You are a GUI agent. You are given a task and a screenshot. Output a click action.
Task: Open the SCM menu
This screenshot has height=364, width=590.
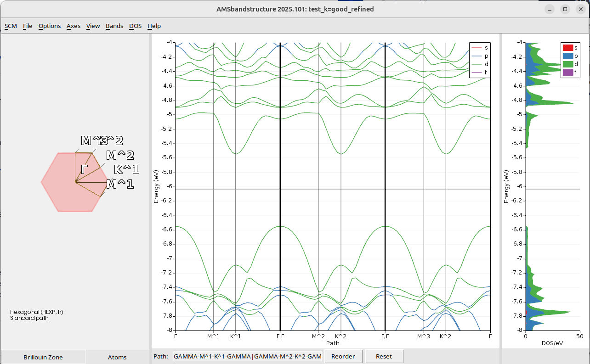click(x=11, y=26)
